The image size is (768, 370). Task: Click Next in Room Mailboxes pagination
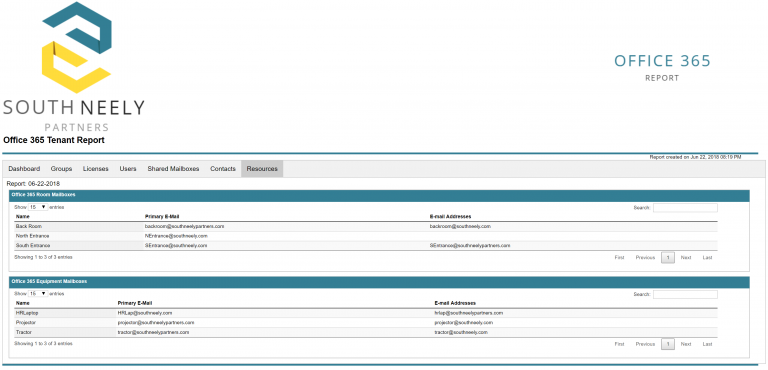686,258
